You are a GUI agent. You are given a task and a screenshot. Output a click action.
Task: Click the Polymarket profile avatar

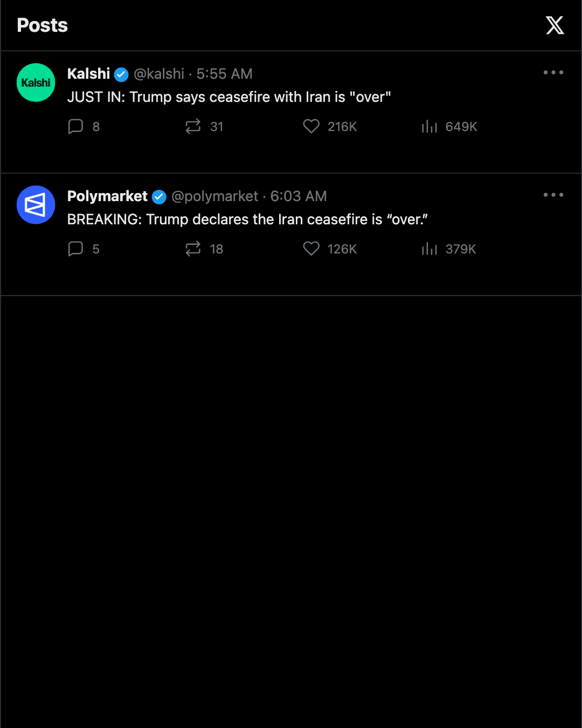click(x=36, y=205)
